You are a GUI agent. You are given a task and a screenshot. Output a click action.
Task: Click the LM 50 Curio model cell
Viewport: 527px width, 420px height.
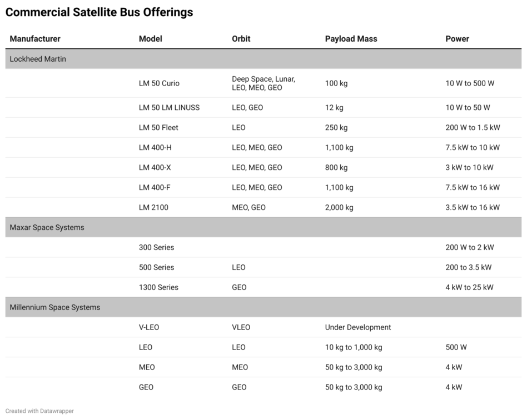[159, 83]
